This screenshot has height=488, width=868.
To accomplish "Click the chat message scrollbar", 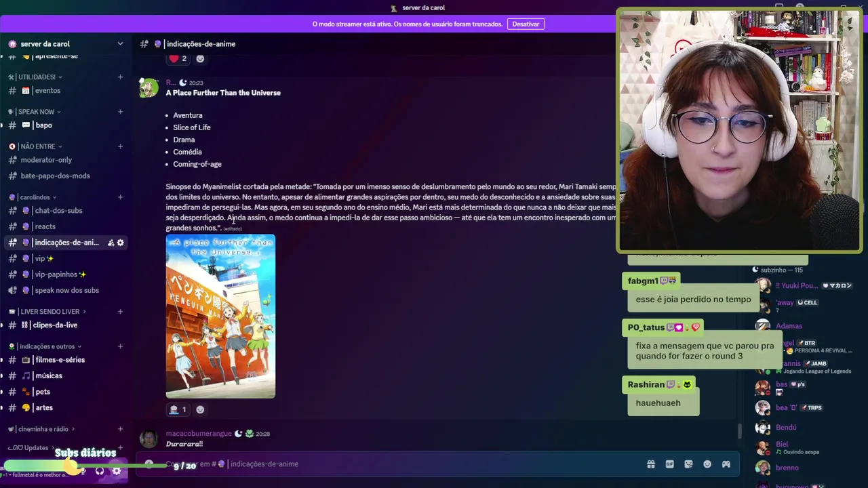I will point(739,431).
